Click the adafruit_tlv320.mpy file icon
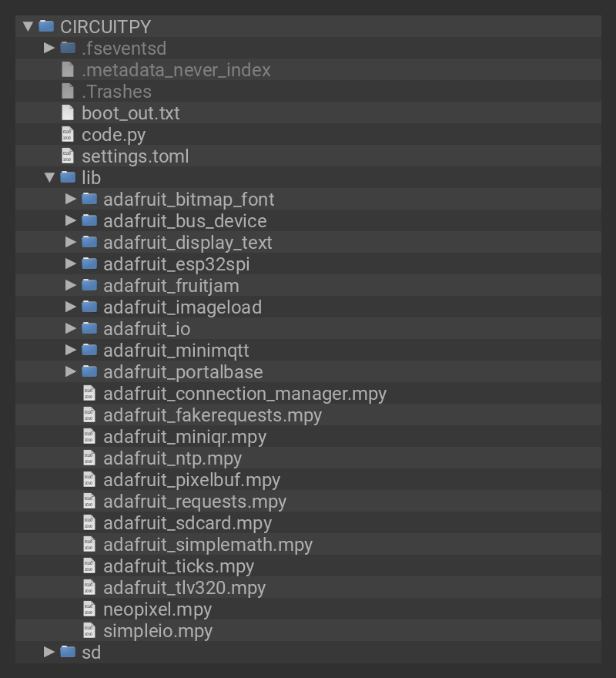 click(88, 588)
